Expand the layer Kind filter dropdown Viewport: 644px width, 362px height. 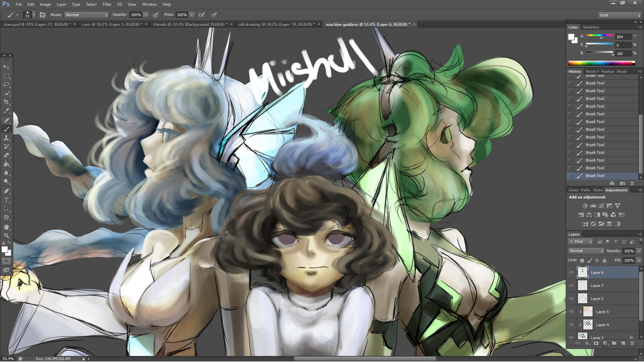[x=580, y=241]
